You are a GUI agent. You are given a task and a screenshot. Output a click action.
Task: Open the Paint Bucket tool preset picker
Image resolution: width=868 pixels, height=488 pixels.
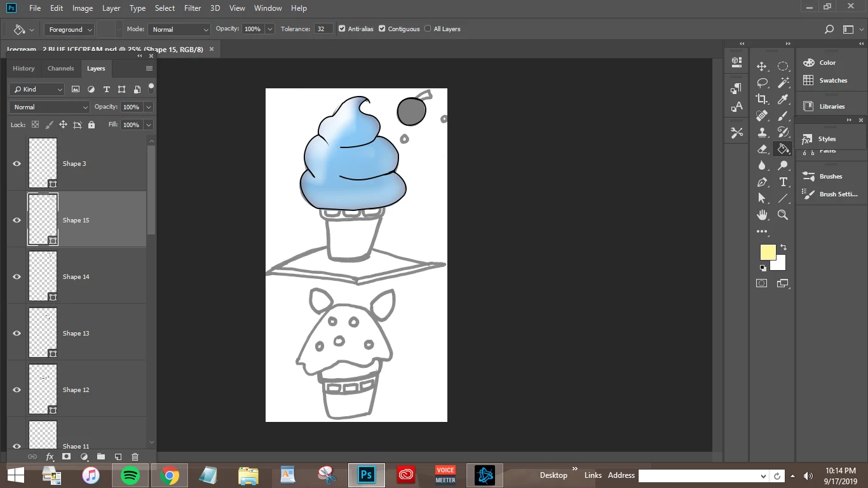point(23,29)
